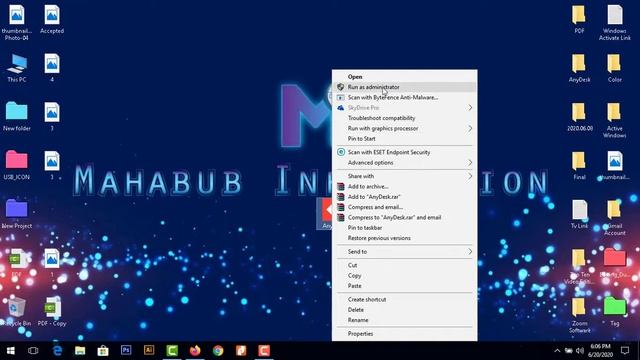The height and width of the screenshot is (360, 640).
Task: Choose Pin to Start
Action: click(x=404, y=138)
